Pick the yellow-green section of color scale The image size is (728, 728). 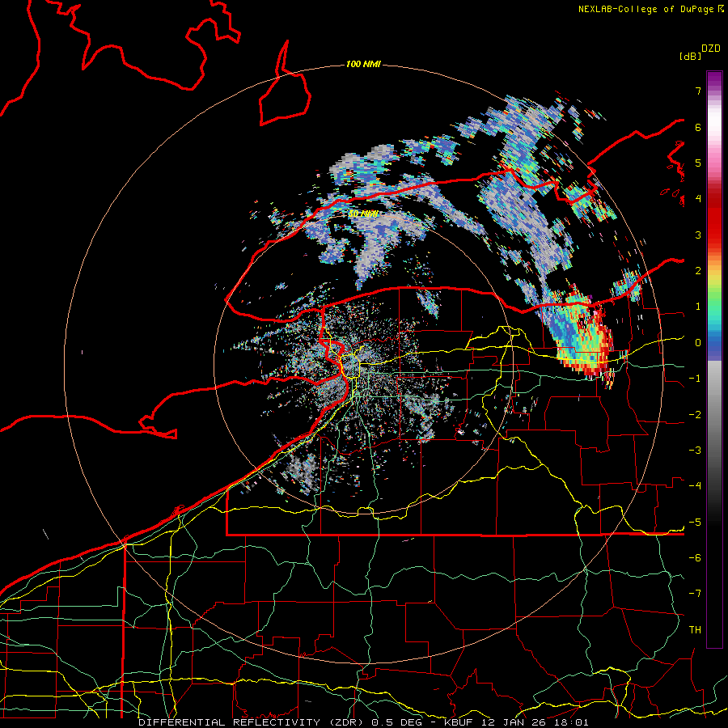click(714, 286)
